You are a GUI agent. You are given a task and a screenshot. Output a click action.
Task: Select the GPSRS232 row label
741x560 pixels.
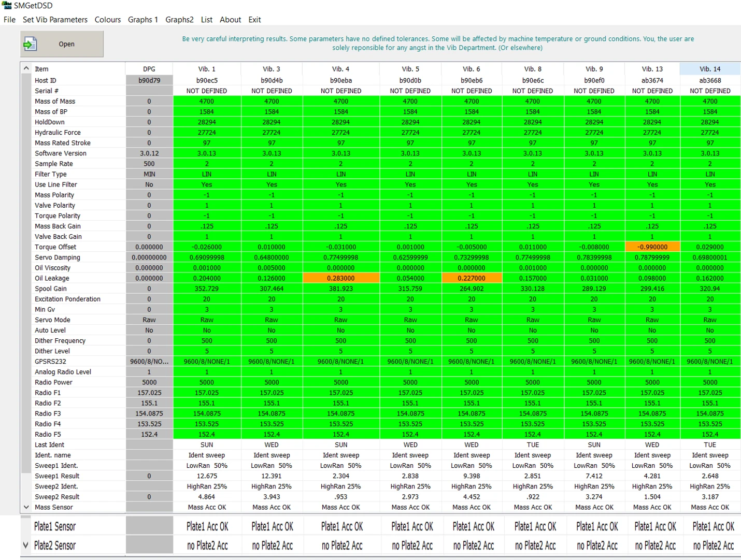[x=50, y=362]
